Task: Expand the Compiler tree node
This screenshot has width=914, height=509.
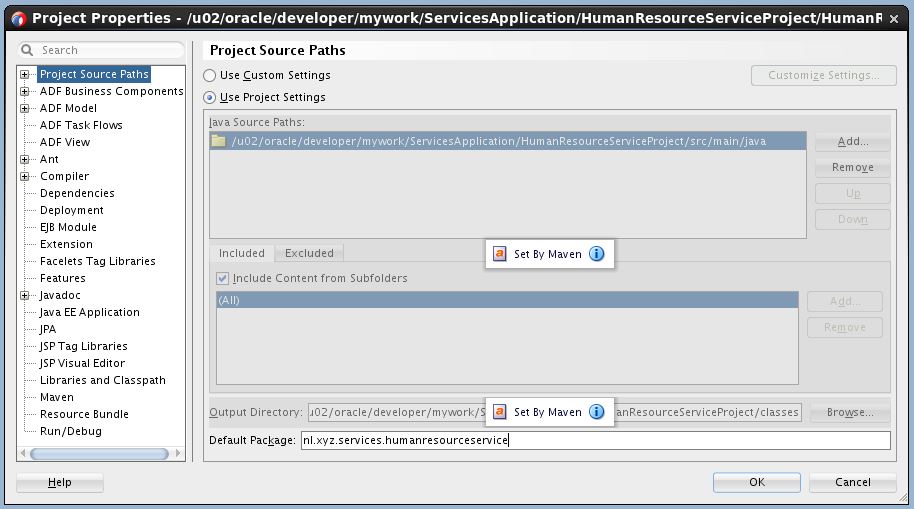Action: pyautogui.click(x=25, y=176)
